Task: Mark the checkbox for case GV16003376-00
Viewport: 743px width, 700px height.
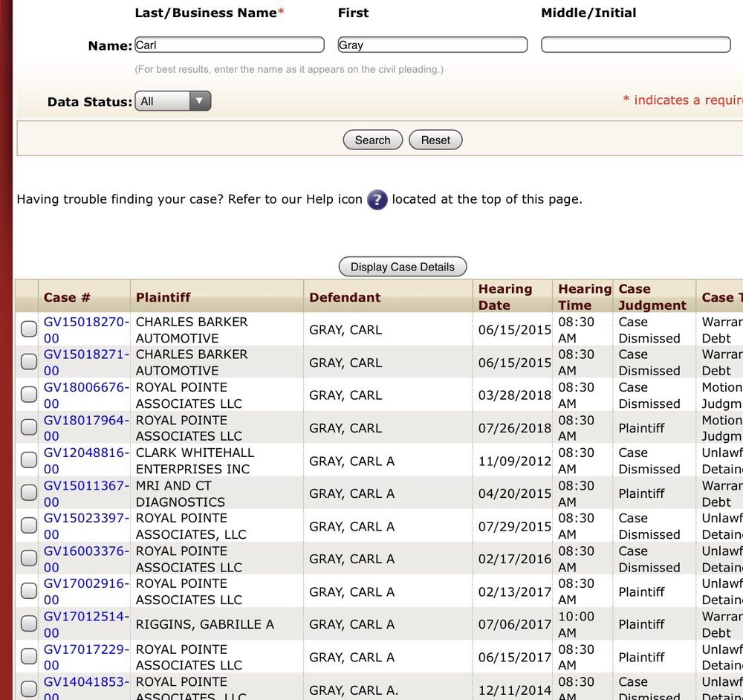Action: (x=28, y=558)
